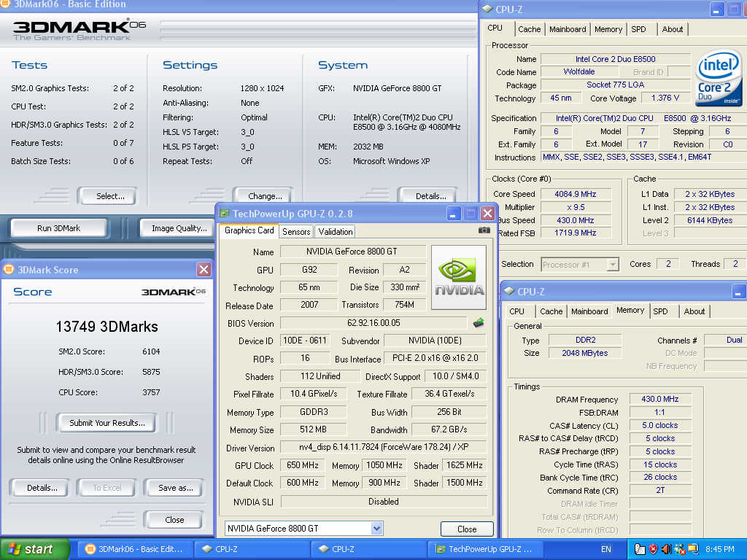Open the first CPU-Z taskbar item
Viewport: 747px width, 560px height.
pyautogui.click(x=252, y=549)
